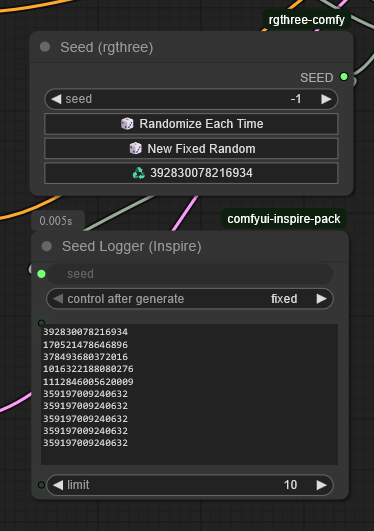Image resolution: width=374 pixels, height=531 pixels.
Task: Click the dice icon on Randomize Each Time
Action: coord(127,124)
